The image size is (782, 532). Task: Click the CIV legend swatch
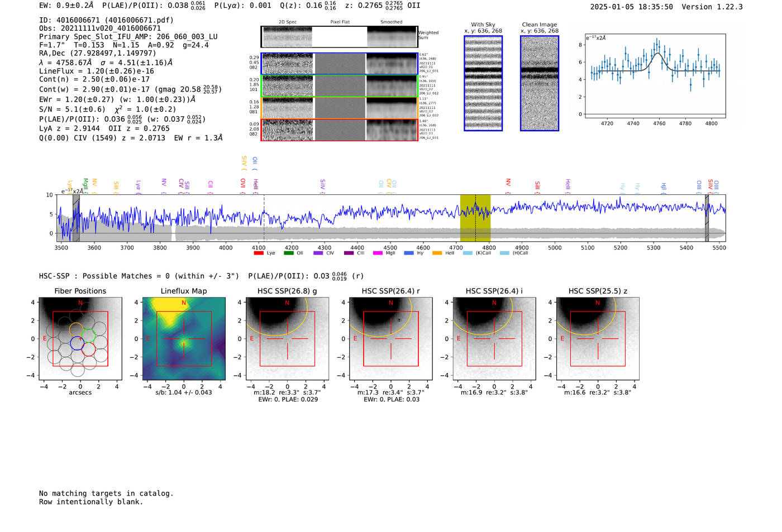[318, 253]
